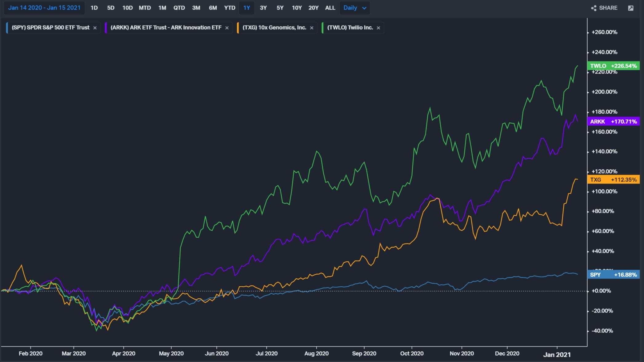Click the Aug 2020 axis label

[x=316, y=354]
